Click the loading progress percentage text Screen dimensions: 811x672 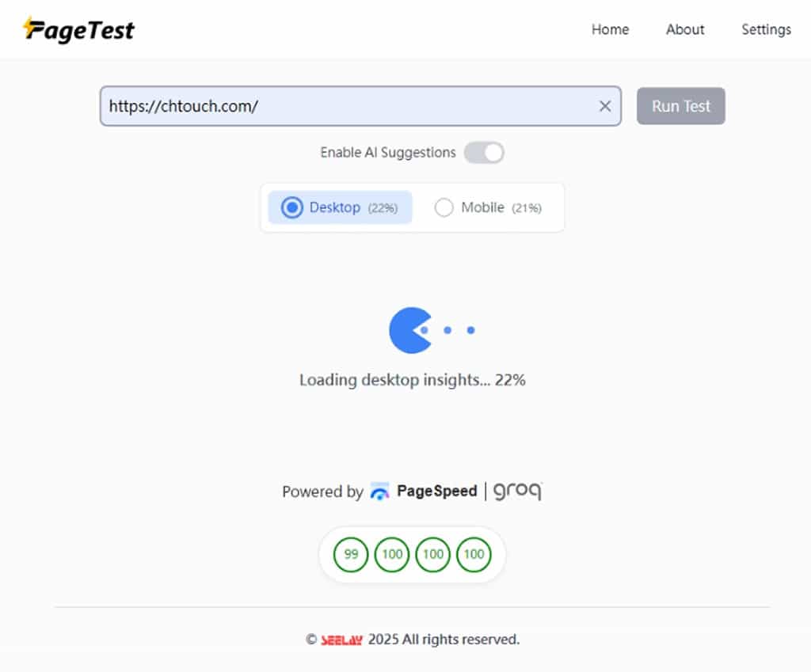[512, 380]
